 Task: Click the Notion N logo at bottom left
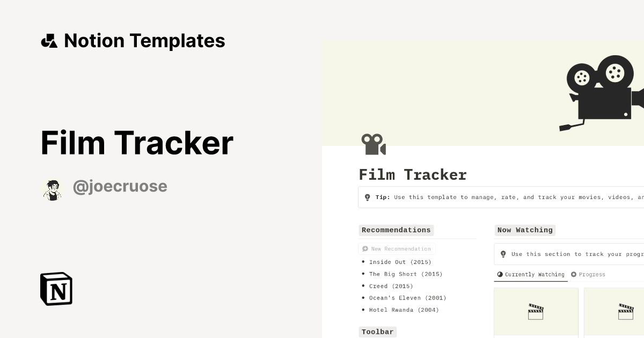tap(56, 289)
